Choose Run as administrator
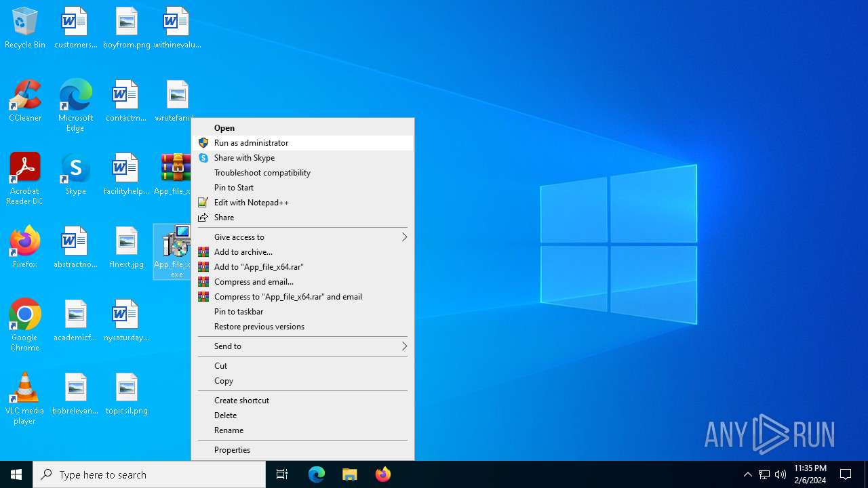 tap(302, 143)
